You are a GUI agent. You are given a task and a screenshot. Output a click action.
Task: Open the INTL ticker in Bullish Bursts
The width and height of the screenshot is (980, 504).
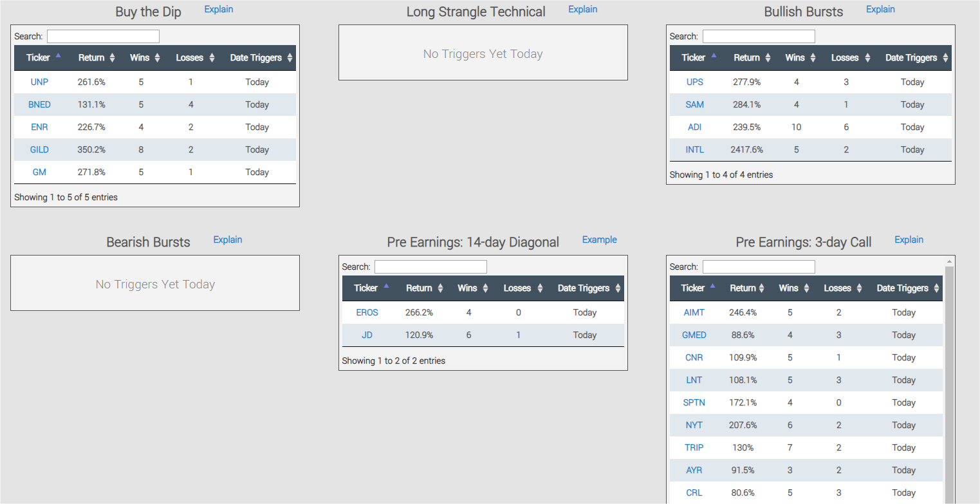pyautogui.click(x=695, y=150)
